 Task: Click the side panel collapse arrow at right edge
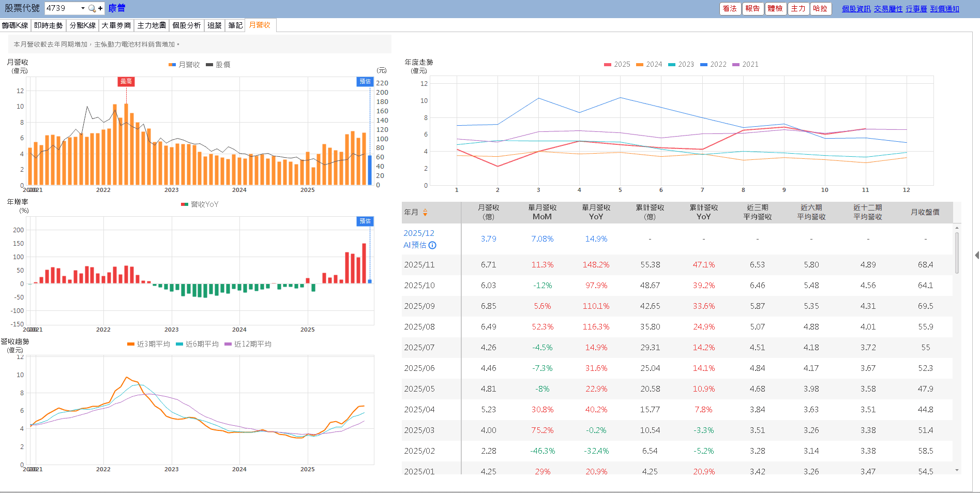tap(976, 255)
